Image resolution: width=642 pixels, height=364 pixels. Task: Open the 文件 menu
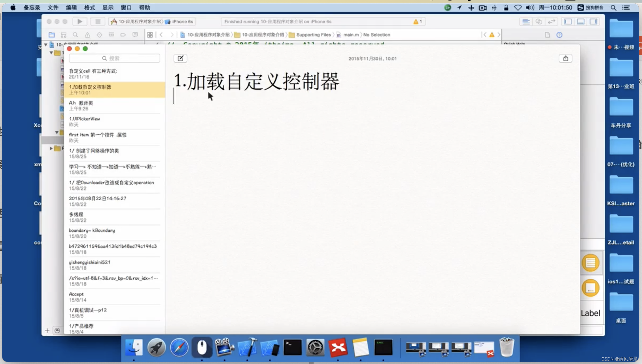pyautogui.click(x=53, y=8)
